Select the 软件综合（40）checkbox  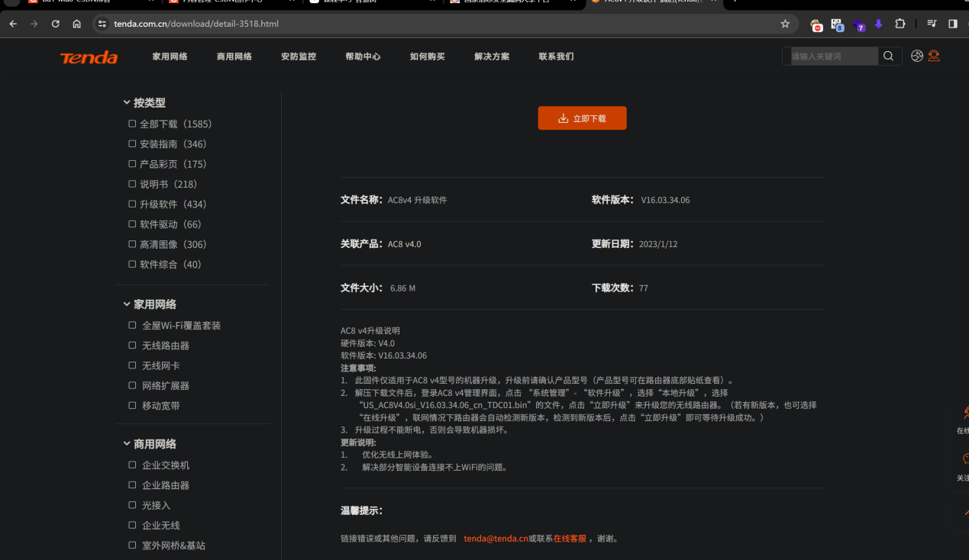[132, 264]
